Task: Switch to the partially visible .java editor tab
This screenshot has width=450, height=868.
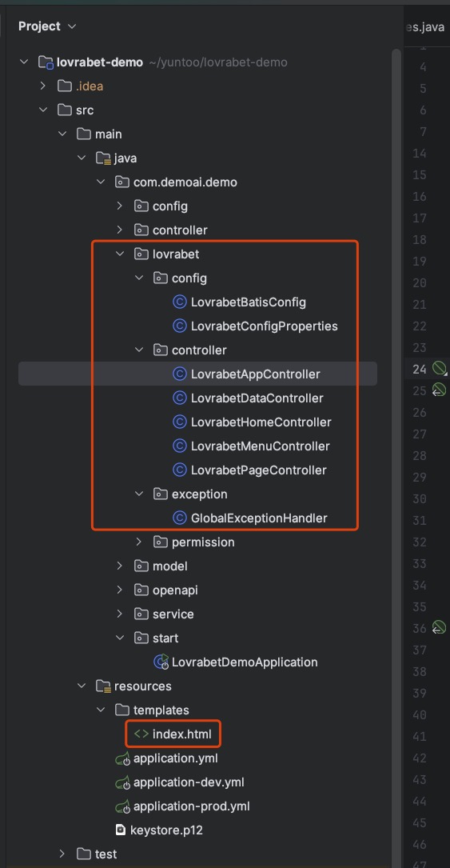Action: coord(426,26)
